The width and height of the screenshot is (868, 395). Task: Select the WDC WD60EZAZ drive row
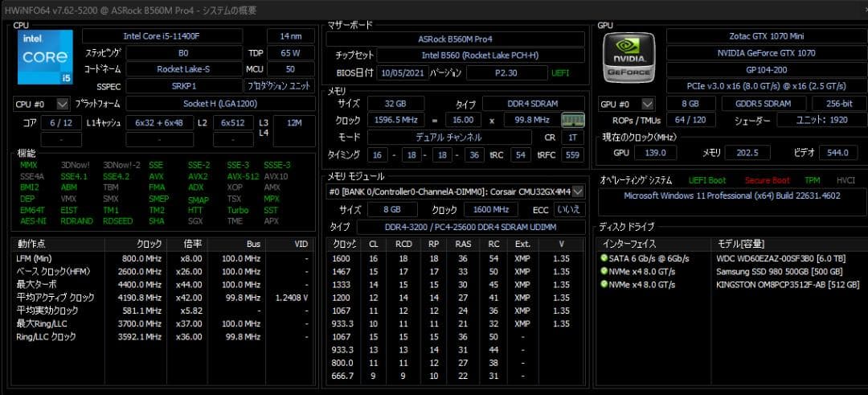pyautogui.click(x=731, y=258)
